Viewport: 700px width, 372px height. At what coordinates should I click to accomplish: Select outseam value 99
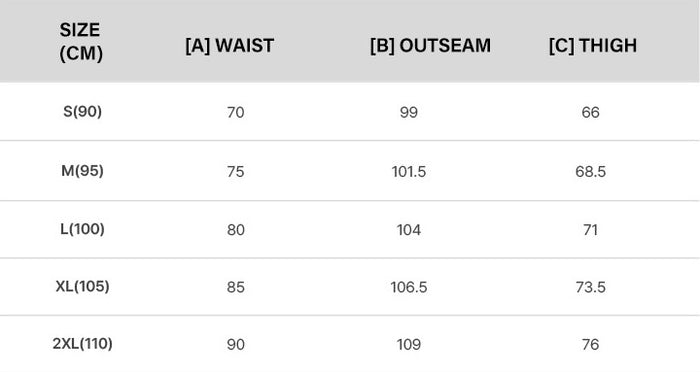coord(409,112)
